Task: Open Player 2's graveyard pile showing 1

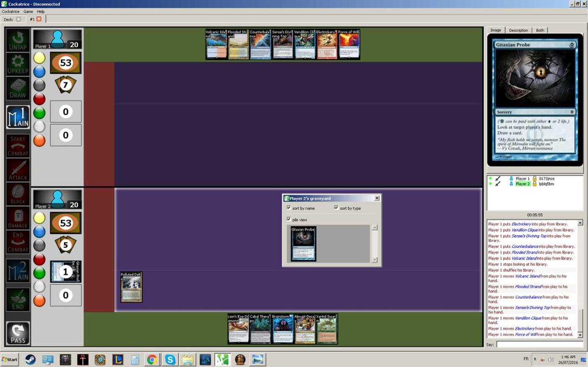Action: coord(65,272)
